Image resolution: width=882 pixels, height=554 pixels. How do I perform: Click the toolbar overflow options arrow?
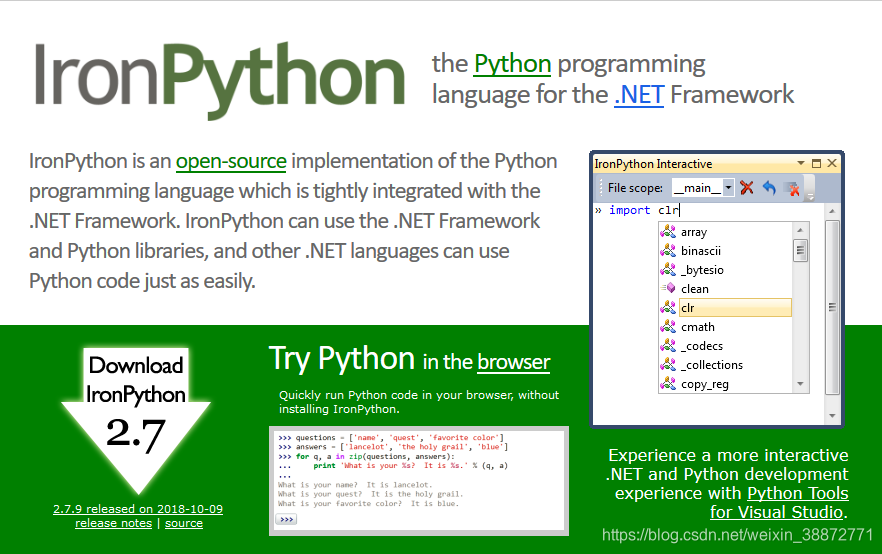(811, 196)
